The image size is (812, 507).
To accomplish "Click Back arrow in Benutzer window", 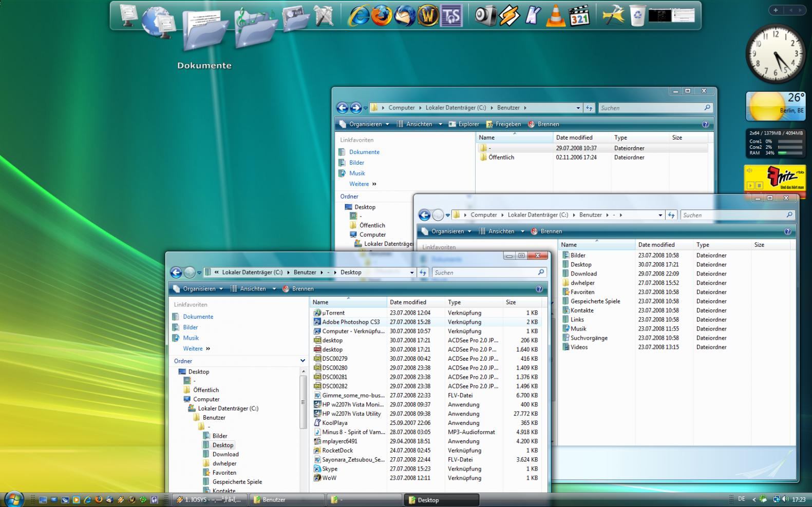I will click(x=342, y=108).
